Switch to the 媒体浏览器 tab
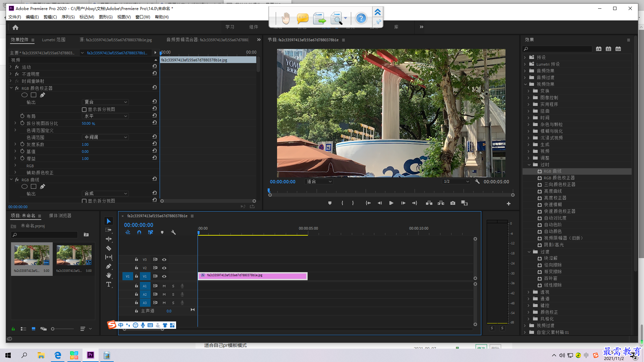Image resolution: width=644 pixels, height=362 pixels. click(x=60, y=216)
